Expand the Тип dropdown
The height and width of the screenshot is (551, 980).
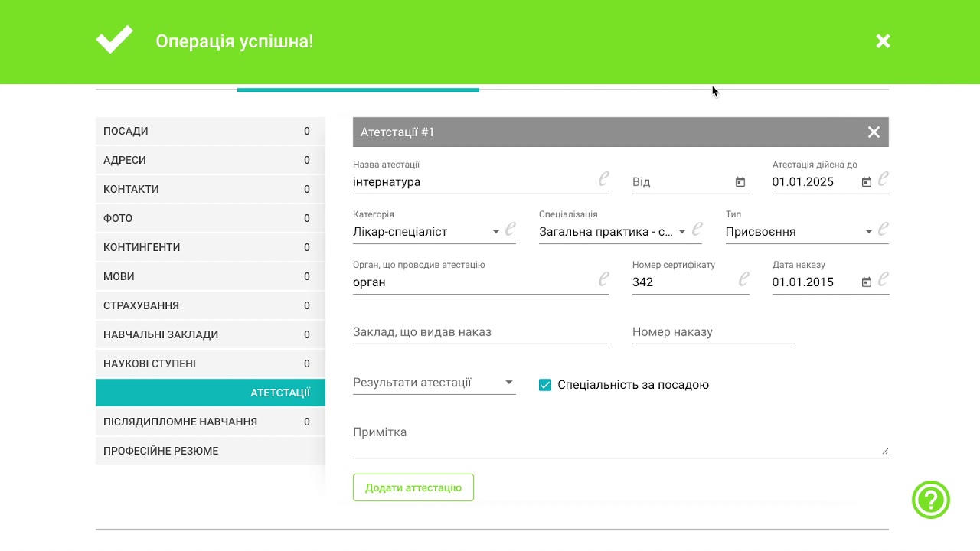pos(869,232)
